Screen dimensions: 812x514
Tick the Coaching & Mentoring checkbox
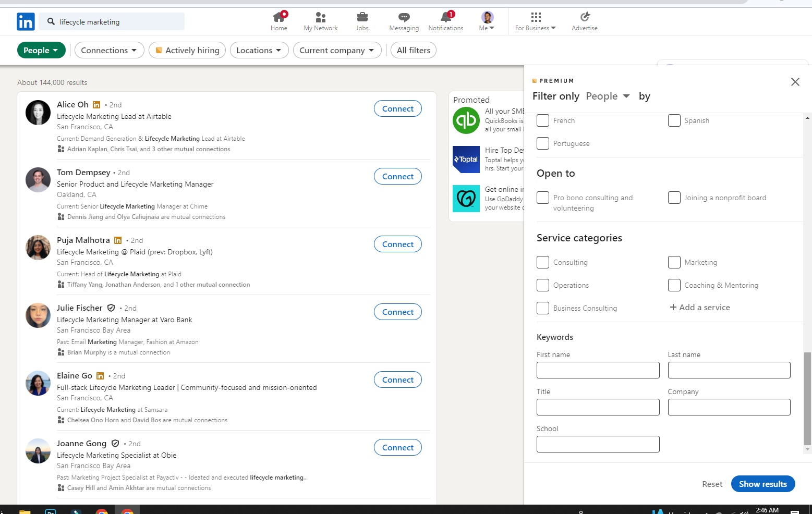674,285
